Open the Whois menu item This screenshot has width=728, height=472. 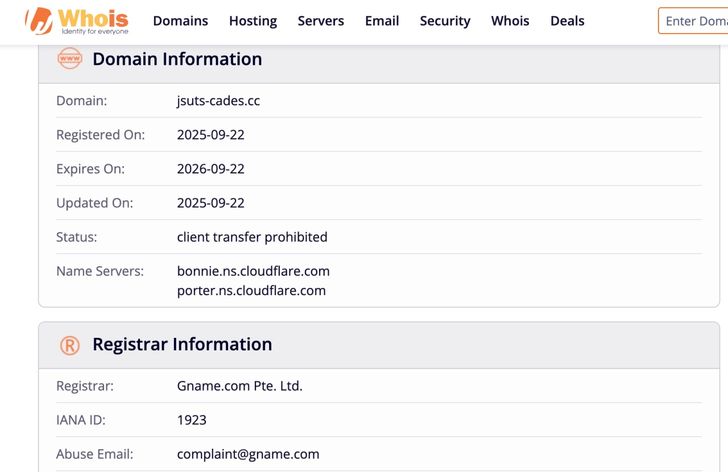pyautogui.click(x=510, y=21)
